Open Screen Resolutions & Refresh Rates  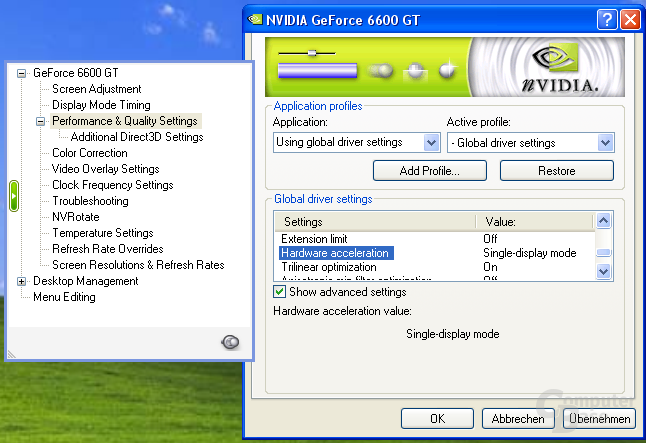pyautogui.click(x=138, y=265)
